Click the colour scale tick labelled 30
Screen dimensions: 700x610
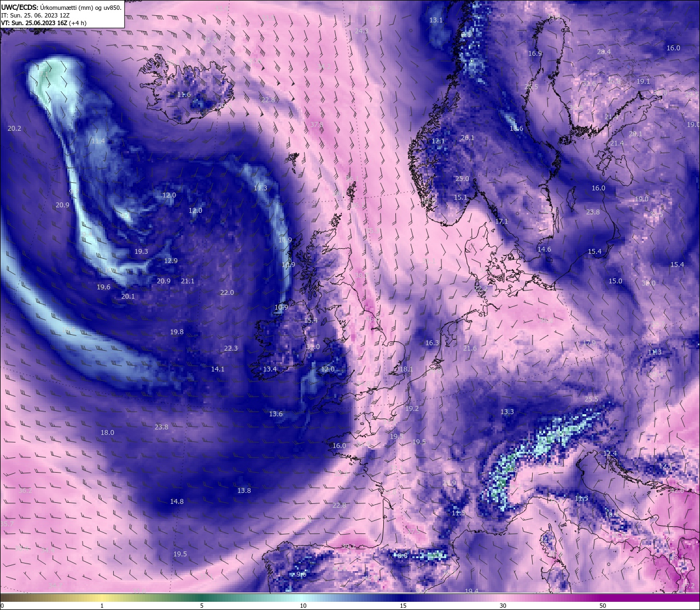pyautogui.click(x=503, y=606)
